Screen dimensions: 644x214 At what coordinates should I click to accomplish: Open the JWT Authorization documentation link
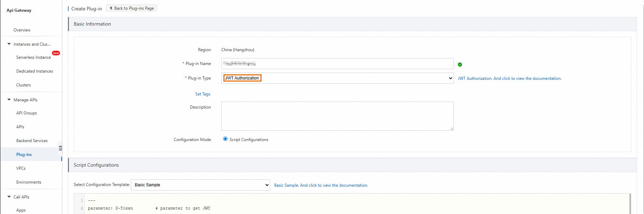click(509, 78)
